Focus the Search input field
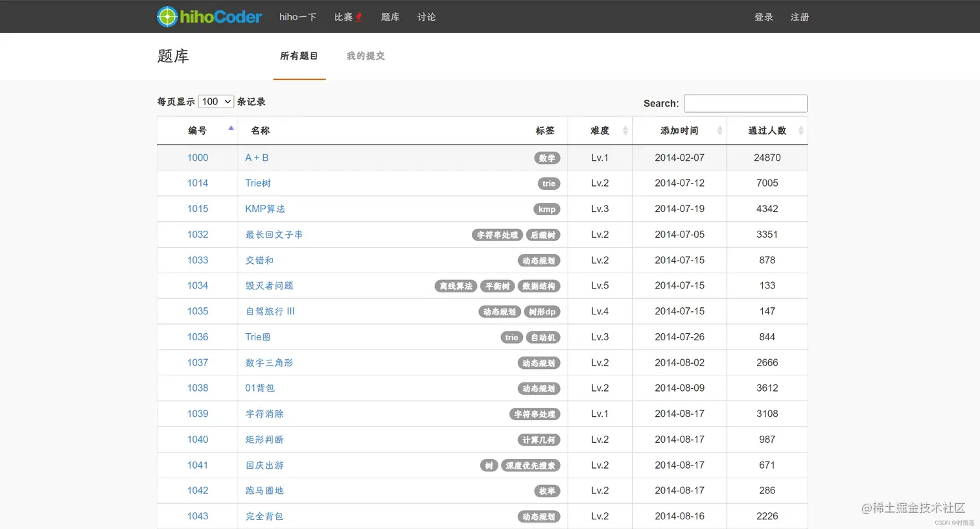The image size is (980, 529). 745,103
